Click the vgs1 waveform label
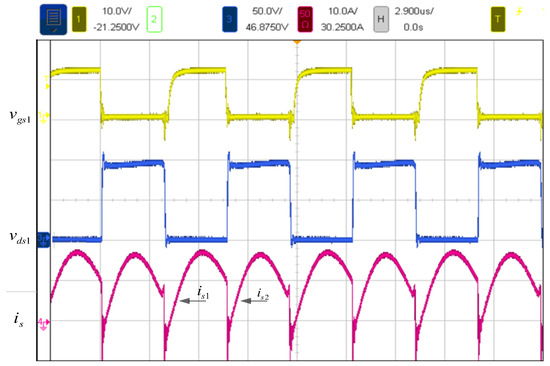550x366 pixels. pos(20,117)
